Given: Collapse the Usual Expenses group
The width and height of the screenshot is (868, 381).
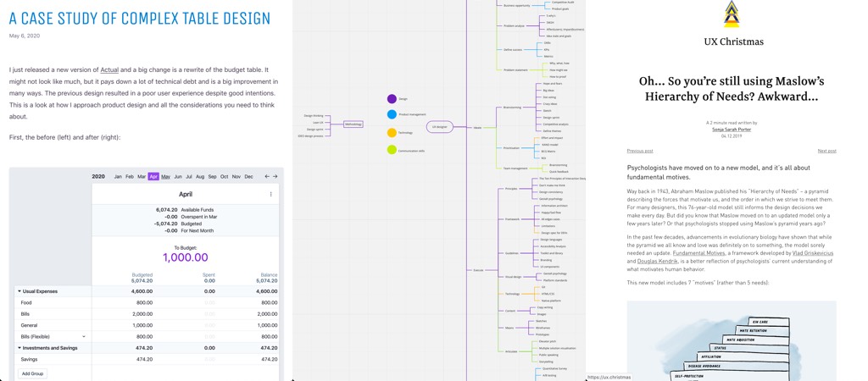Looking at the screenshot, I should (19, 291).
